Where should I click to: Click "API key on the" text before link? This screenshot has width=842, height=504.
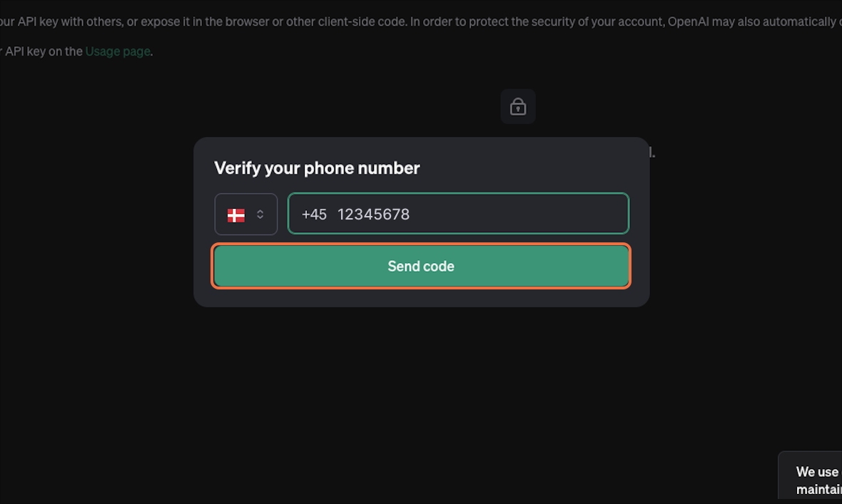point(44,51)
